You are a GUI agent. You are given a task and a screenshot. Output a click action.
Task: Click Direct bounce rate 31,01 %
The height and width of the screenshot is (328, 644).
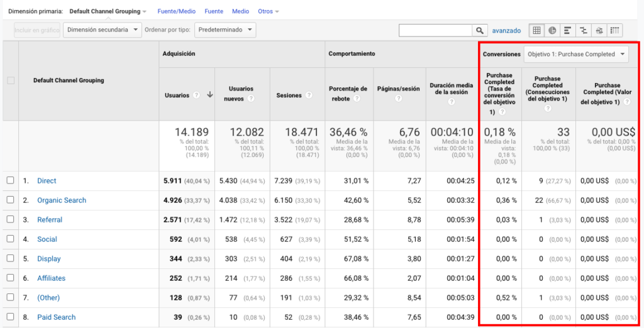tap(356, 180)
